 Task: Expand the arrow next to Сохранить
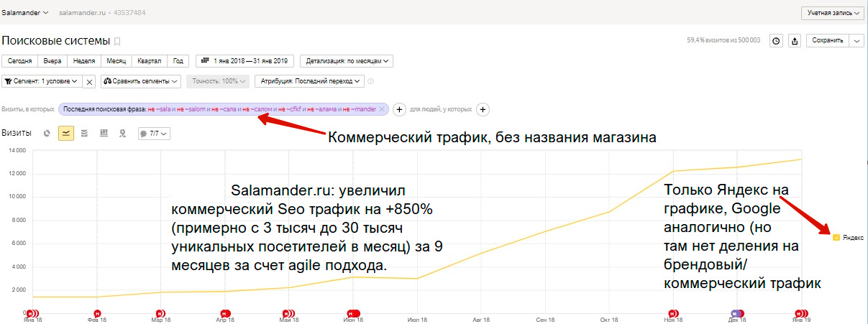[856, 41]
